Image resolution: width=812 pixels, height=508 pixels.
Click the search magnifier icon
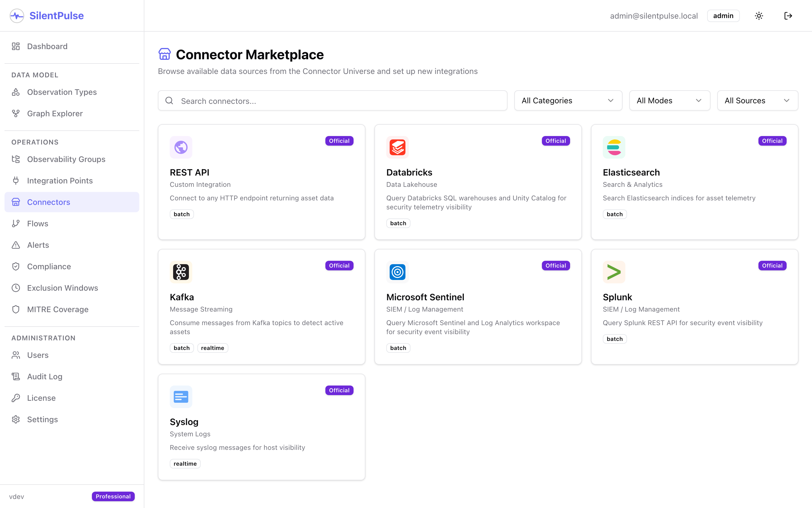click(x=169, y=100)
